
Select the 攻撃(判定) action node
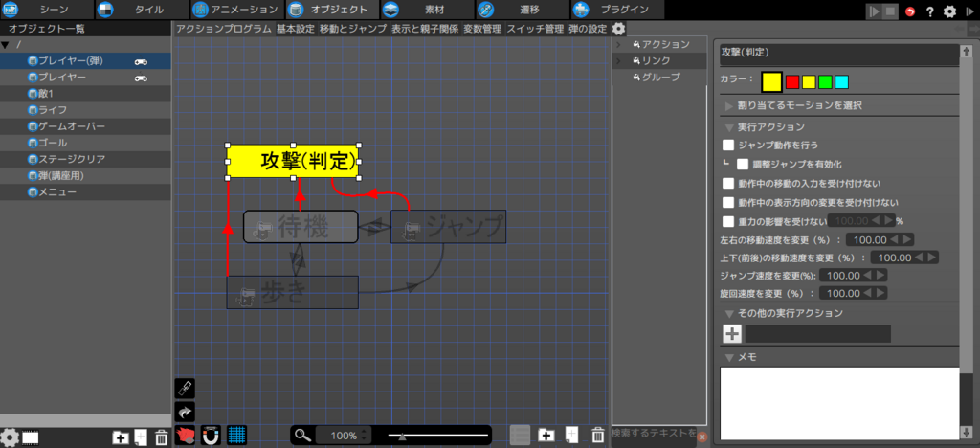(x=293, y=161)
